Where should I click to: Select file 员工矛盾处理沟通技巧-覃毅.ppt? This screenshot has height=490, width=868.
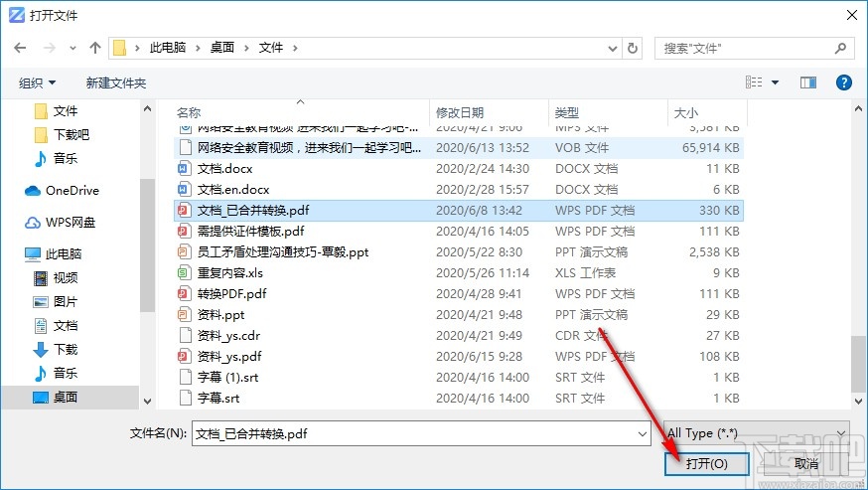pos(459,252)
